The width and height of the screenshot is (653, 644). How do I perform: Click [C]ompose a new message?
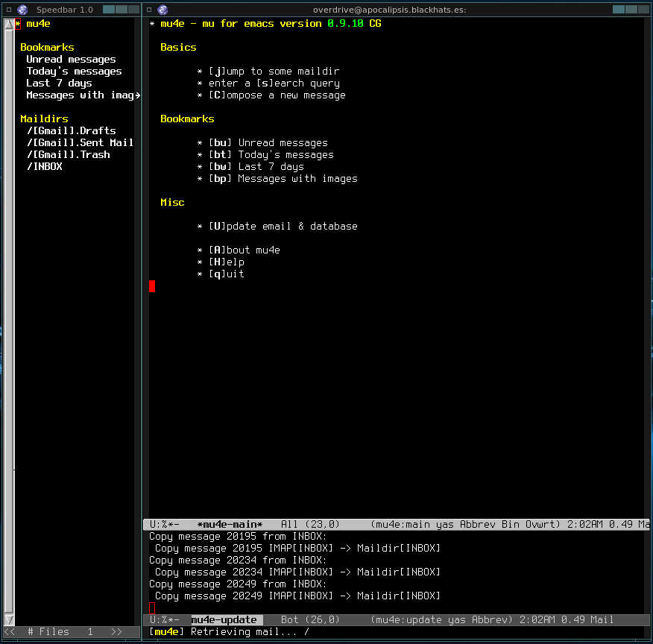click(x=277, y=95)
